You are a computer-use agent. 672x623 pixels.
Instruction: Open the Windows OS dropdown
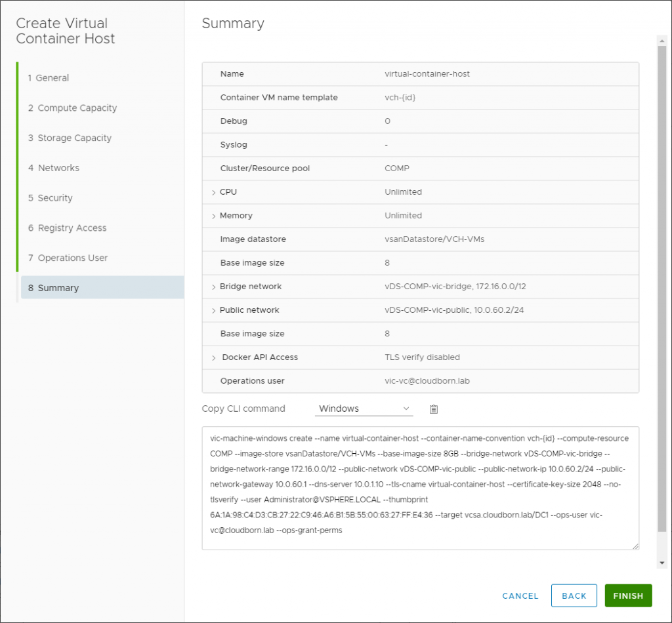[364, 408]
